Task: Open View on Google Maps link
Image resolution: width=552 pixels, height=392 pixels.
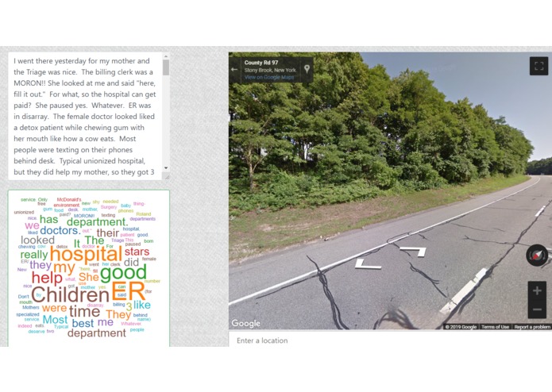Action: point(269,77)
